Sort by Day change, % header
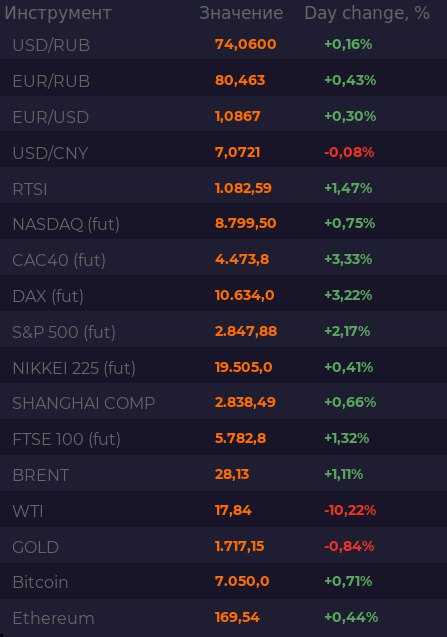The height and width of the screenshot is (637, 447). pyautogui.click(x=367, y=13)
